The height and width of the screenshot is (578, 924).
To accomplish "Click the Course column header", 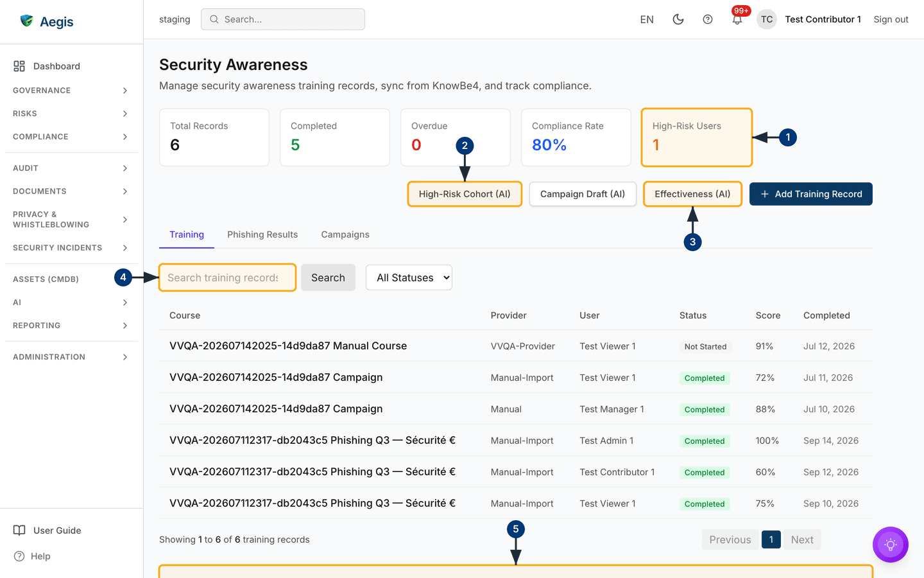I will [x=185, y=315].
